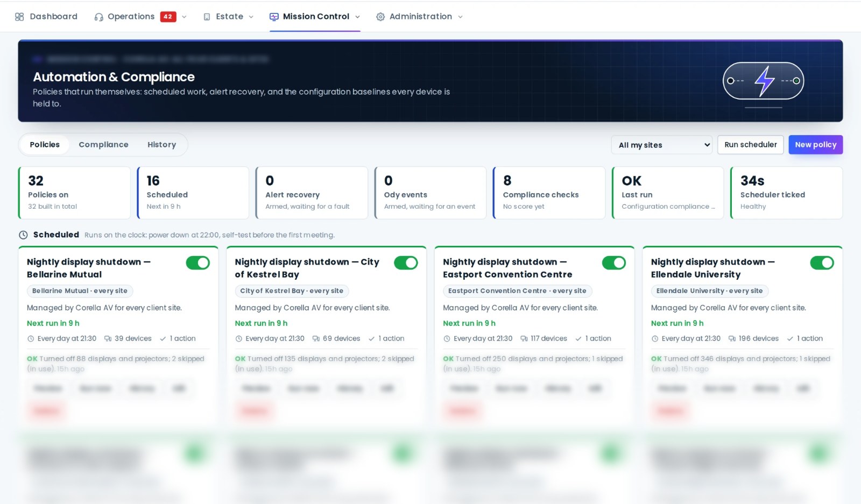Click the clock icon beside Scheduled heading

point(23,235)
